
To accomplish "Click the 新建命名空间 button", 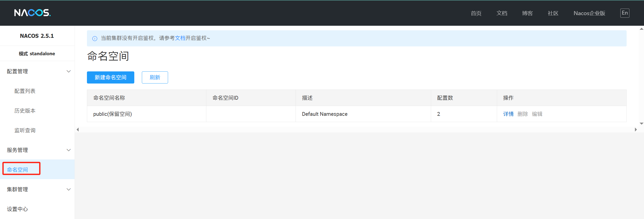I will (x=110, y=77).
